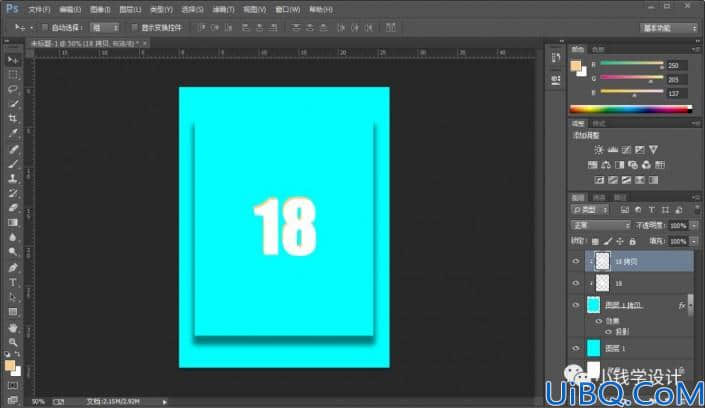Open the auto-select 组 dropdown

105,28
